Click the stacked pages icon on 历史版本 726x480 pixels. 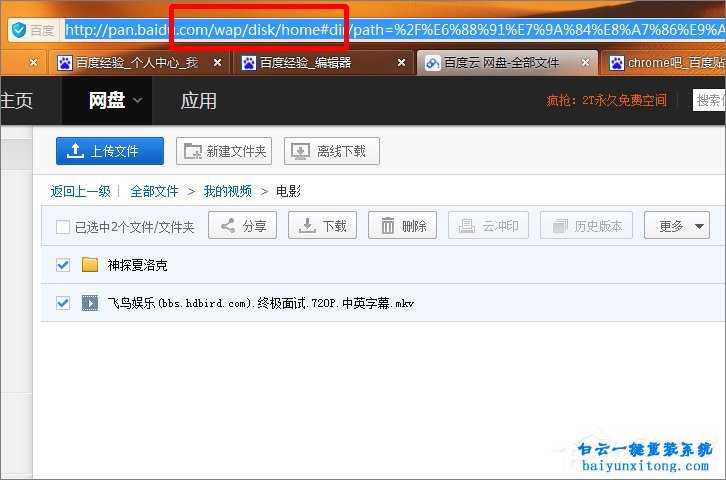coord(560,226)
